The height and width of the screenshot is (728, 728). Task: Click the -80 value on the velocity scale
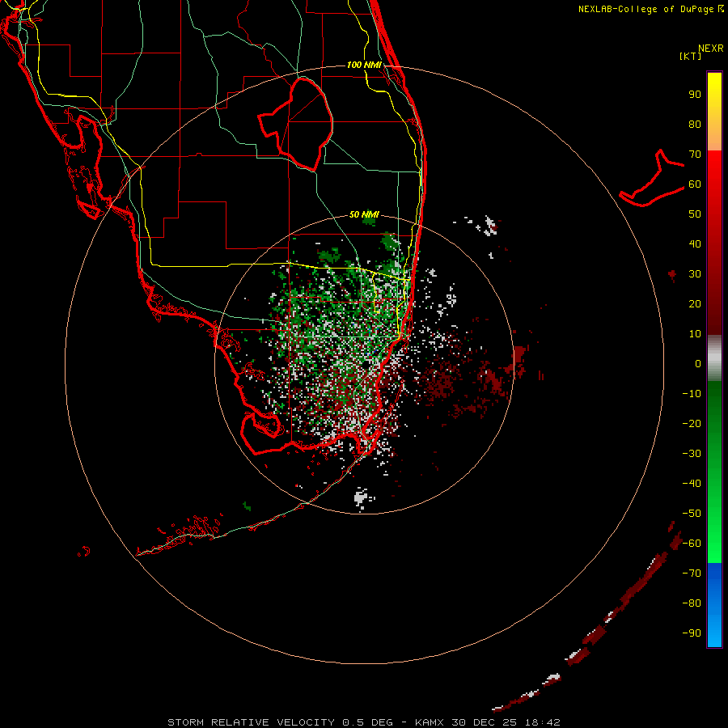[692, 603]
